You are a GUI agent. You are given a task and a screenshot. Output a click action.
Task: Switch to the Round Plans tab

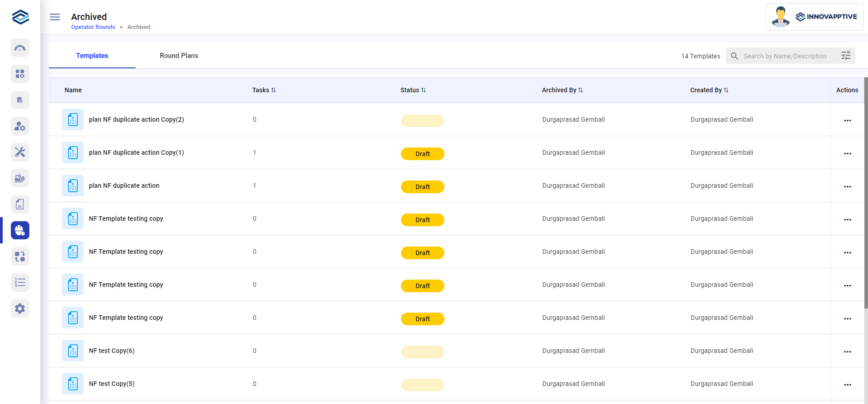tap(179, 56)
